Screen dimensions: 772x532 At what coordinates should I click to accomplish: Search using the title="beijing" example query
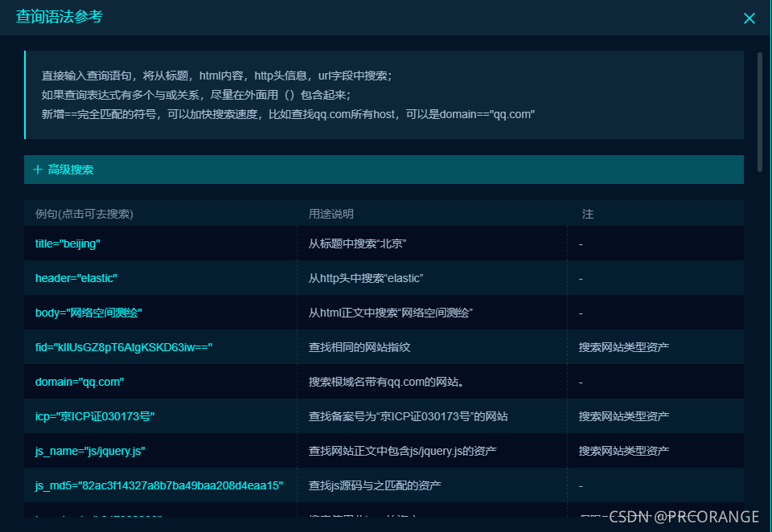click(66, 243)
